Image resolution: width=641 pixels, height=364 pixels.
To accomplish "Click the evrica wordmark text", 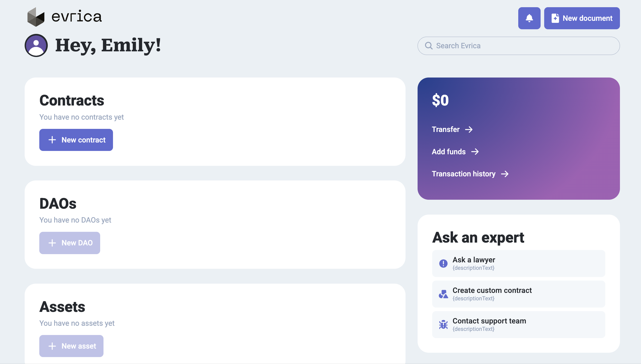I will 77,16.
